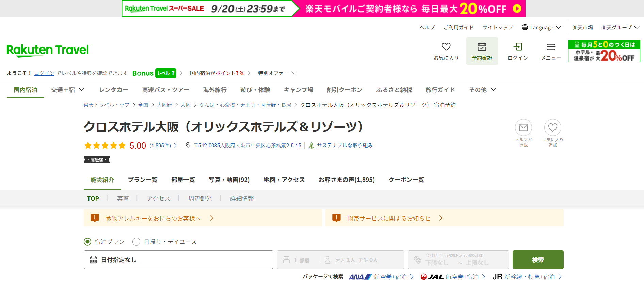Expand the Language dropdown
This screenshot has width=644, height=288.
(542, 27)
